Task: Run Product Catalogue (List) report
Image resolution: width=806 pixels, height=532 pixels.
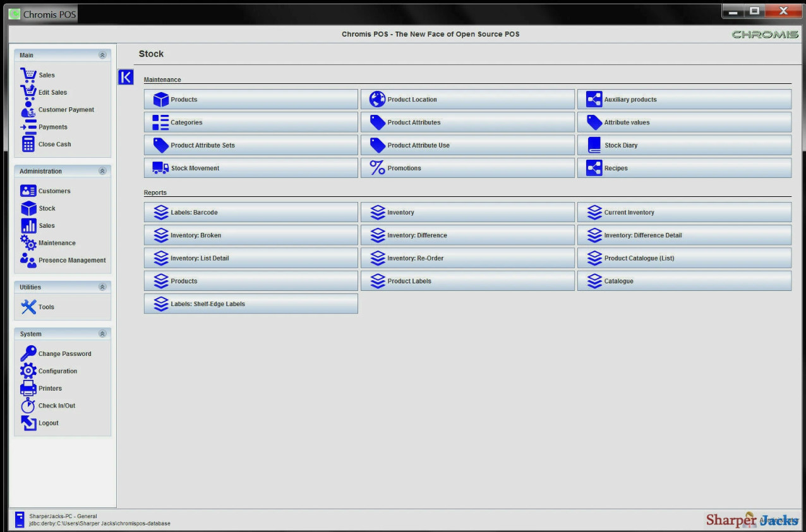Action: pyautogui.click(x=685, y=258)
